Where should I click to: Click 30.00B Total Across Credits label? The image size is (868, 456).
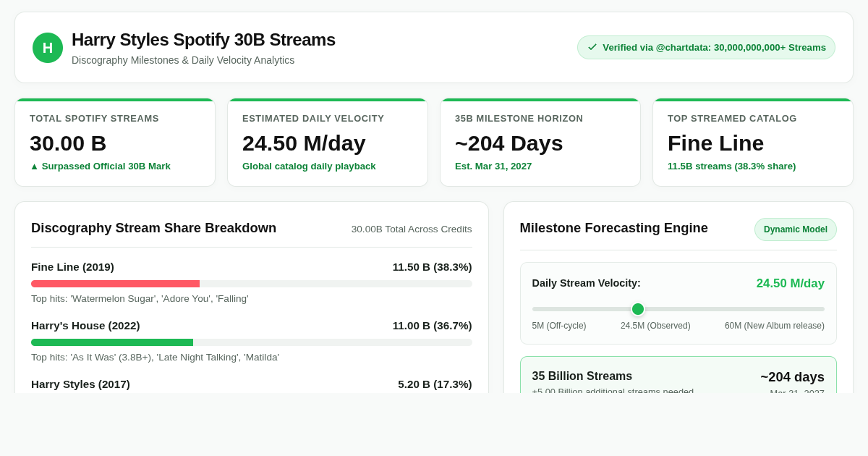[x=412, y=229]
